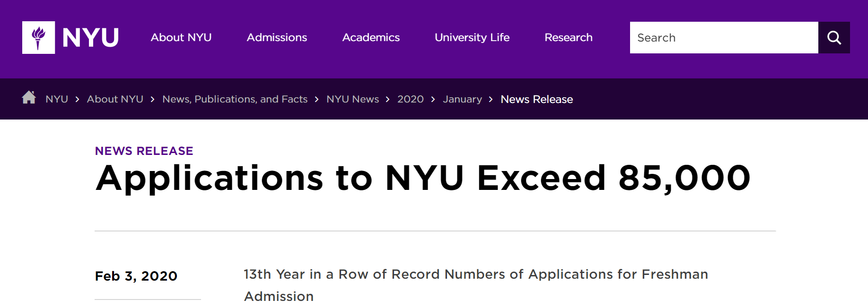Click the NYU torch logo icon
The height and width of the screenshot is (308, 868).
[38, 38]
